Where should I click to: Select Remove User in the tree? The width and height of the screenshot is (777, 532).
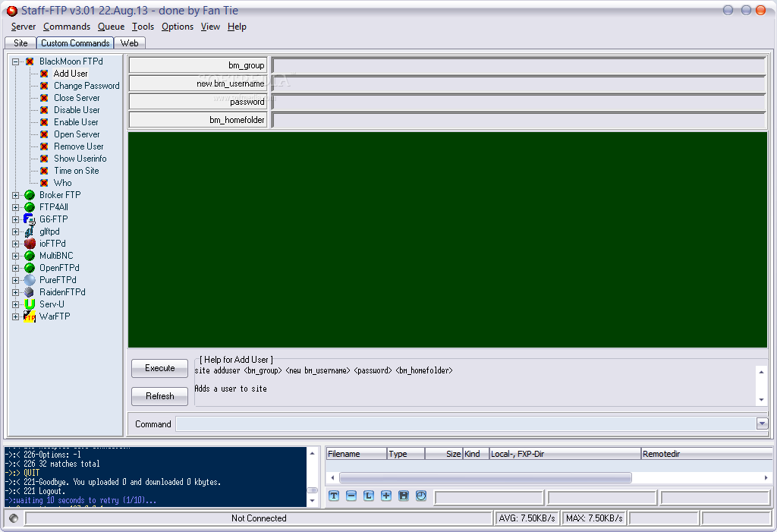point(79,146)
